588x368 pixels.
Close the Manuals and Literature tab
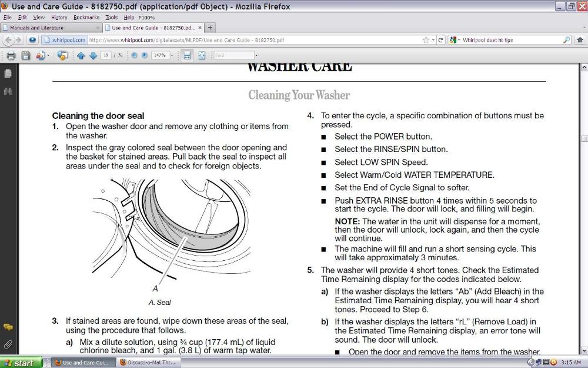pyautogui.click(x=98, y=28)
